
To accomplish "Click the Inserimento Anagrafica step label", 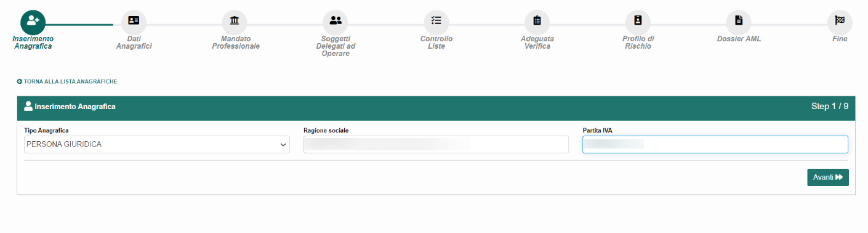I will coord(33,43).
